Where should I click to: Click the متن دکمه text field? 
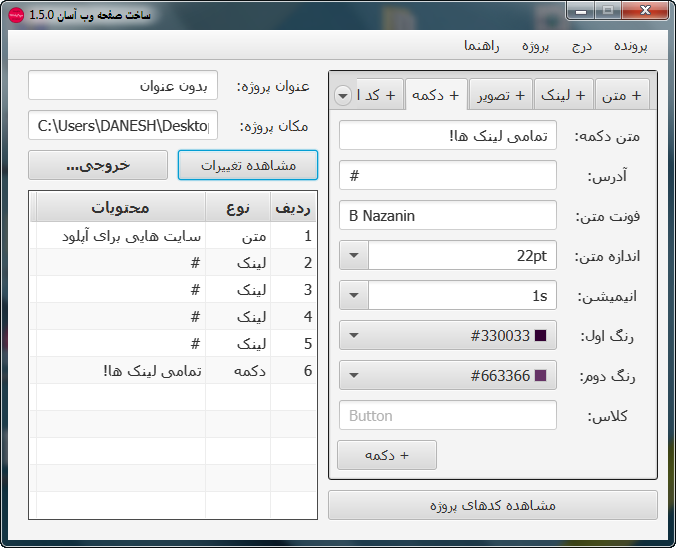(x=448, y=135)
